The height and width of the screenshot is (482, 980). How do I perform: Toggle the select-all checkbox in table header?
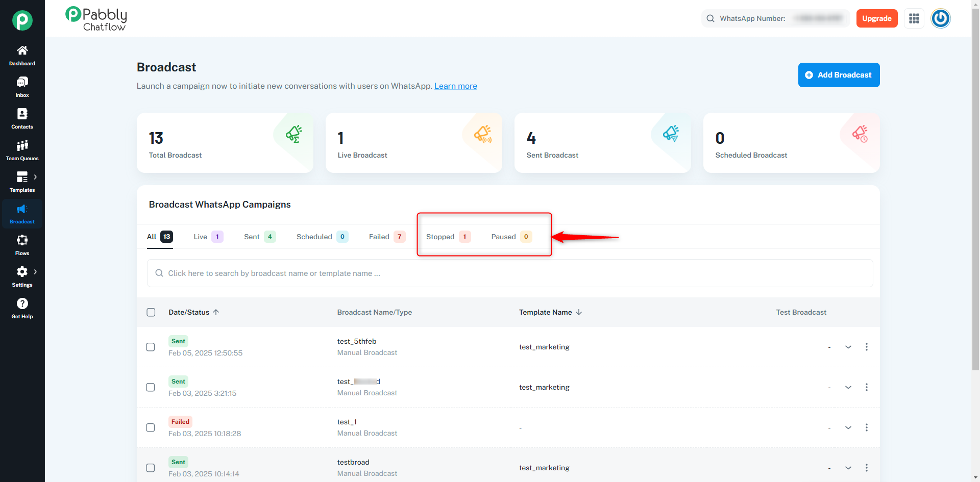pos(151,312)
